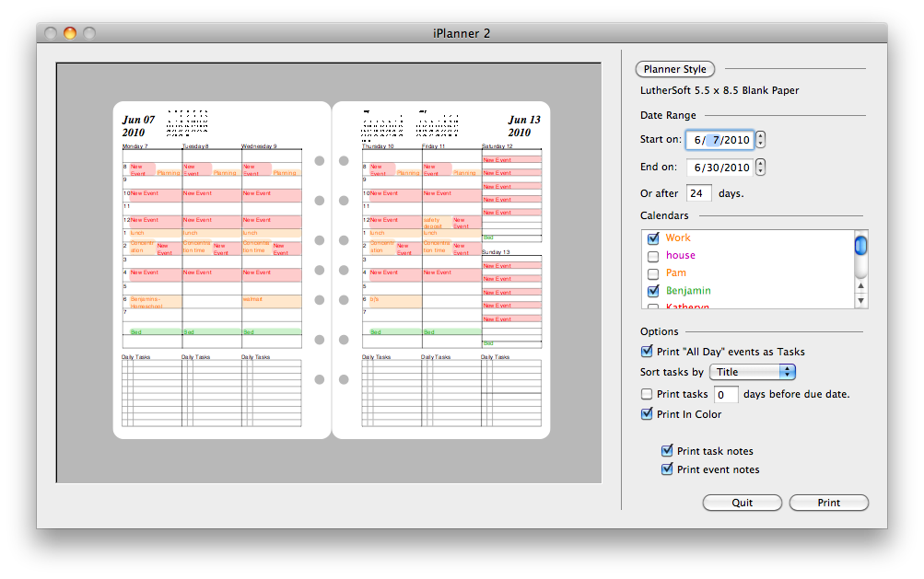Uncheck the Benjamin calendar
Viewport: 924px width, 579px height.
pyautogui.click(x=653, y=291)
